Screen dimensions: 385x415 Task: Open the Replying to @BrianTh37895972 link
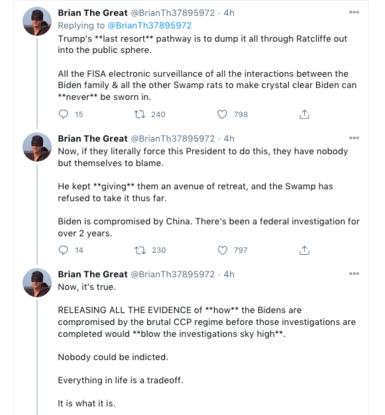click(x=149, y=26)
